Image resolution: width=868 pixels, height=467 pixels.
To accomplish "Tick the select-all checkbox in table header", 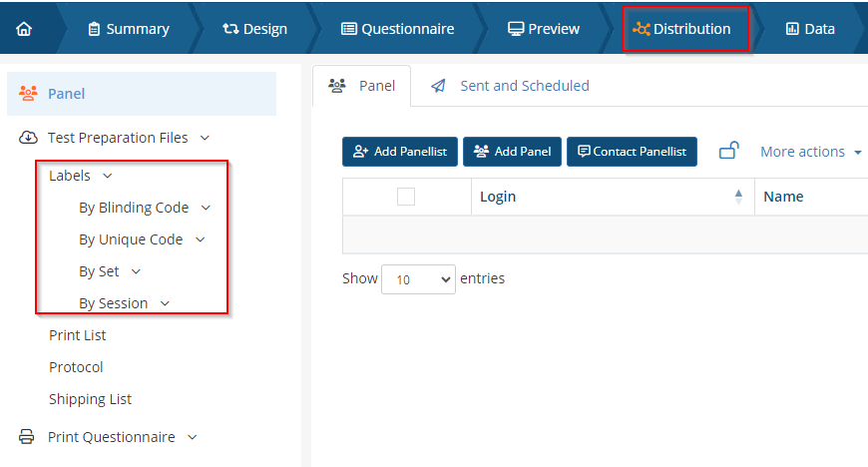I will (406, 197).
